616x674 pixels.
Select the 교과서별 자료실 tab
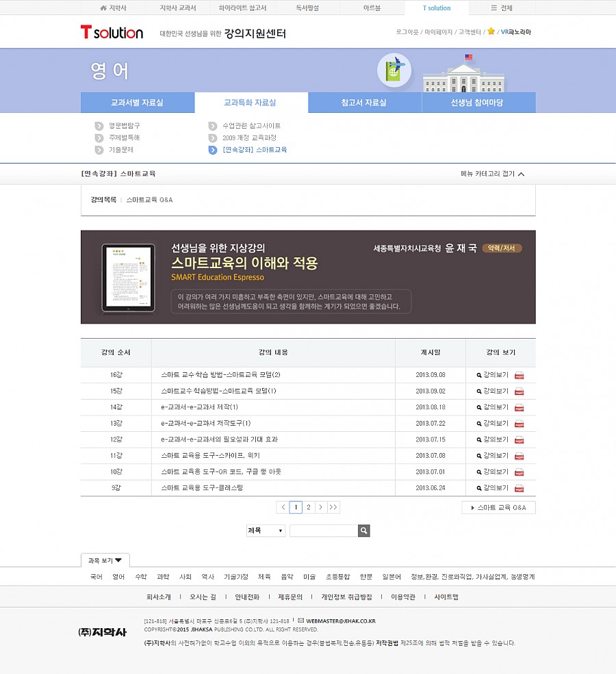(137, 103)
